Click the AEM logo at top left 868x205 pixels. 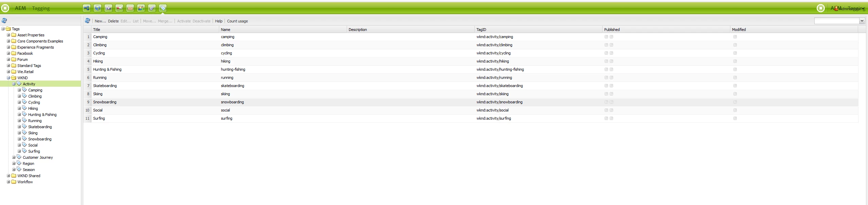pos(5,8)
